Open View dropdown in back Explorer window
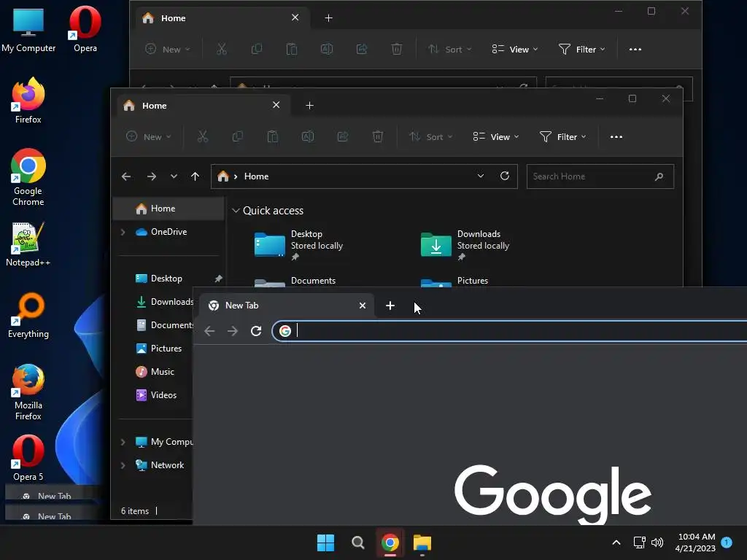This screenshot has width=747, height=560. click(514, 49)
